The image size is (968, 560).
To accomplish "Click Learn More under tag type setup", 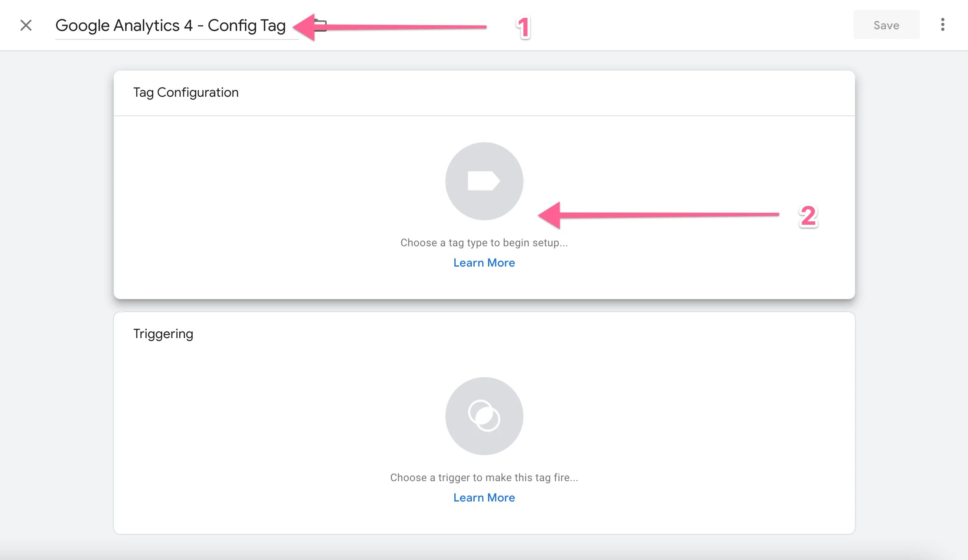I will click(x=484, y=263).
